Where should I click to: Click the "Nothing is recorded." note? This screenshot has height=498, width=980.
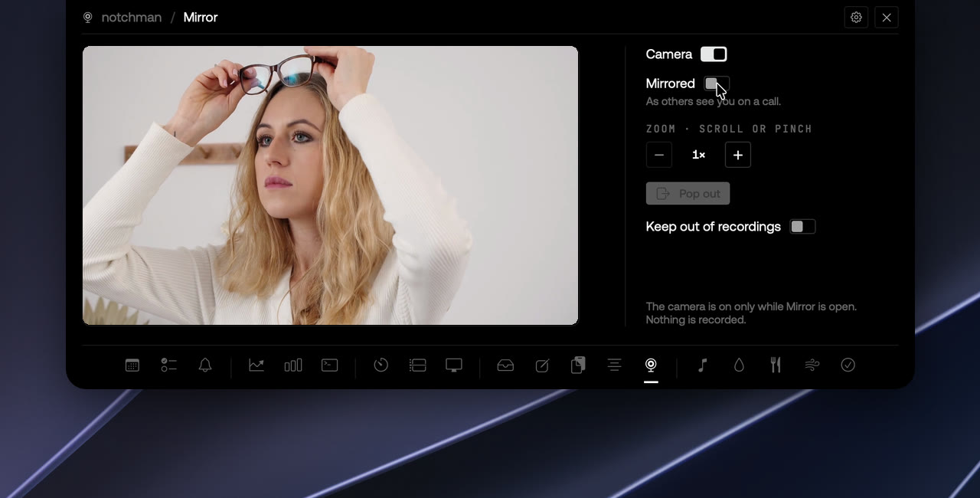click(696, 319)
